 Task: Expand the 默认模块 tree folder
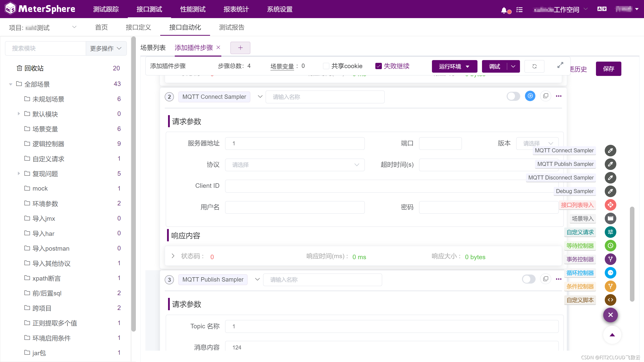point(19,114)
